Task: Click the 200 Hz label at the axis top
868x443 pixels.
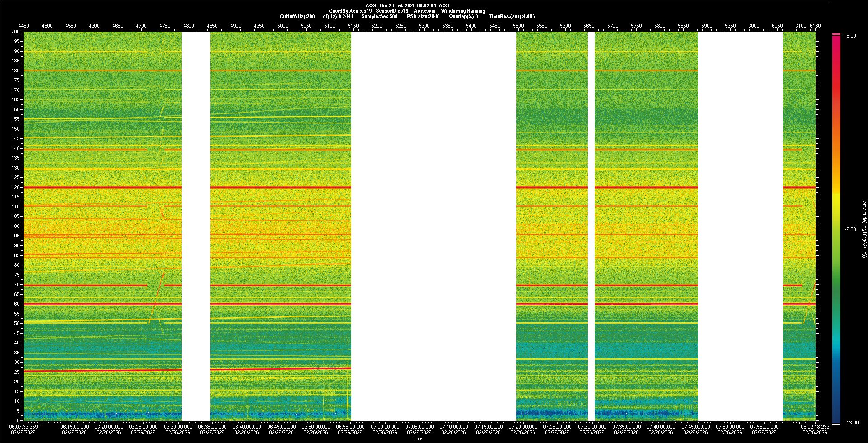Action: pos(16,32)
